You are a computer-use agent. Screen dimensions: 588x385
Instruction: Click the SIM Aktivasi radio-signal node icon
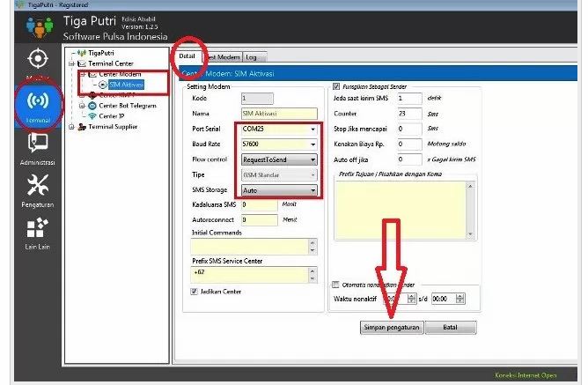[x=103, y=85]
